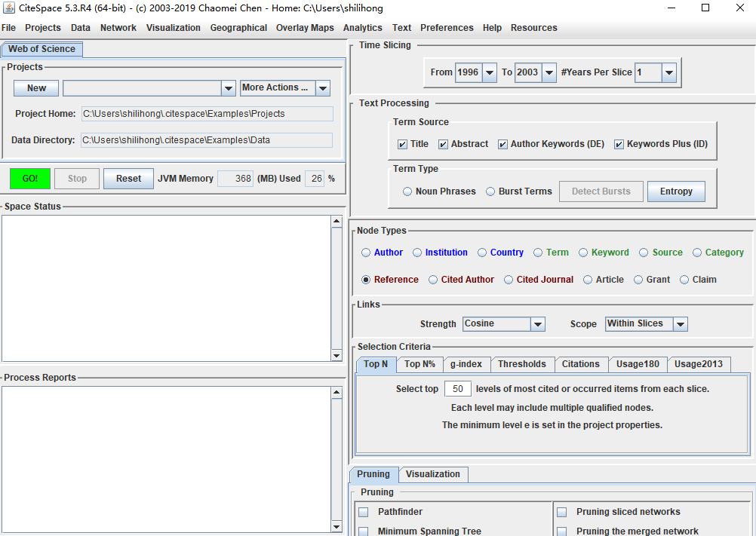The image size is (756, 536).
Task: Switch to the Usage180 tab
Action: (x=638, y=365)
